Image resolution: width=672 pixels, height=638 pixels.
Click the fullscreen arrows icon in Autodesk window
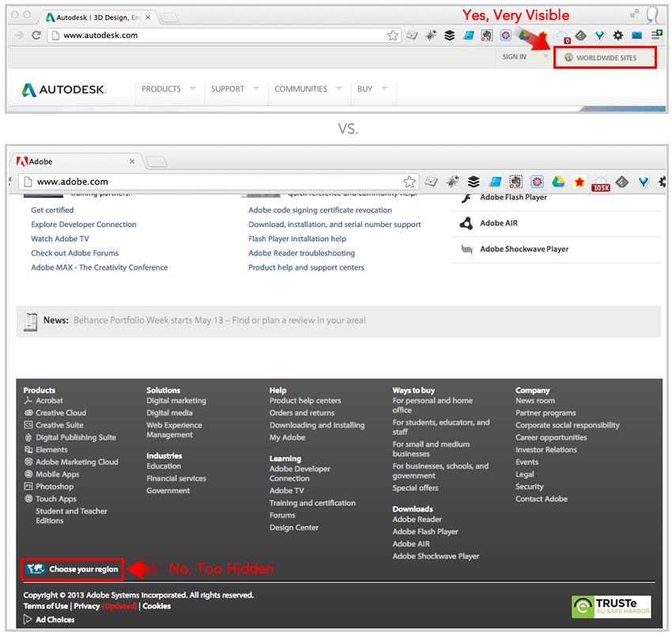[634, 14]
